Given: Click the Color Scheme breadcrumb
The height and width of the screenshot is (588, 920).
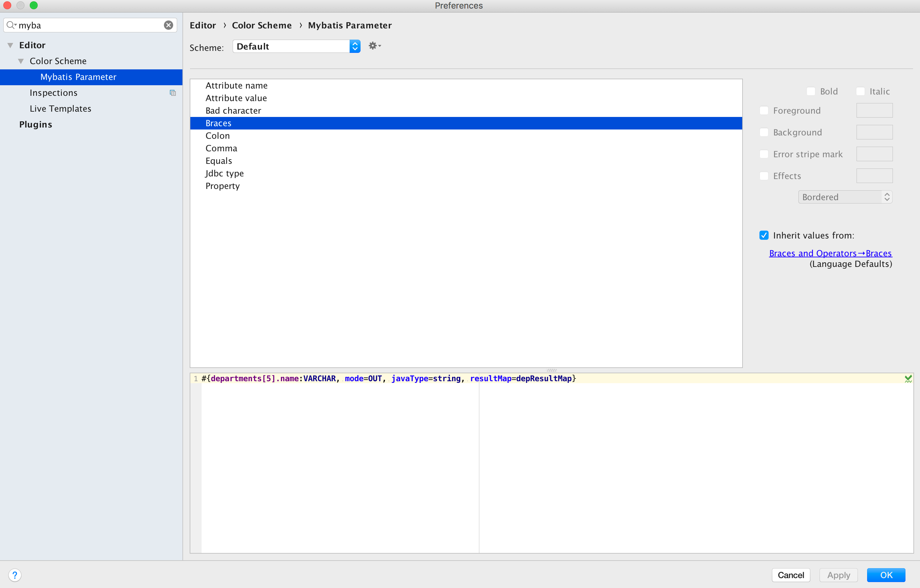Looking at the screenshot, I should [262, 25].
